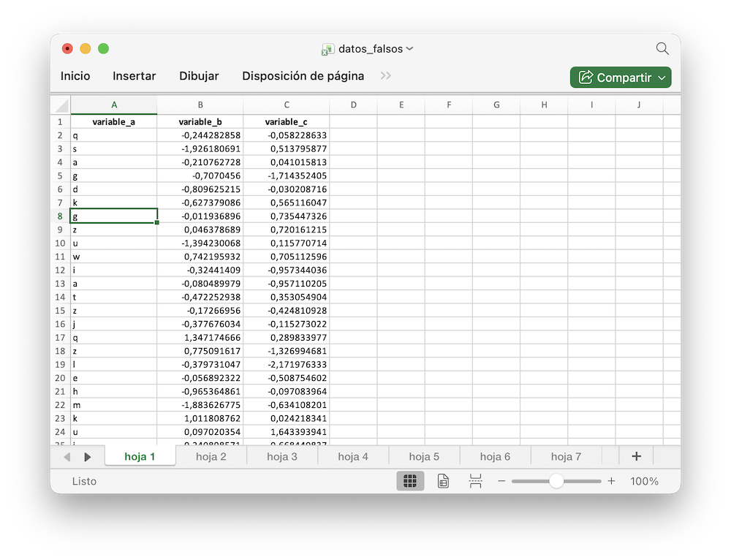Open the Disposición de página tab
The width and height of the screenshot is (731, 560).
[x=303, y=76]
